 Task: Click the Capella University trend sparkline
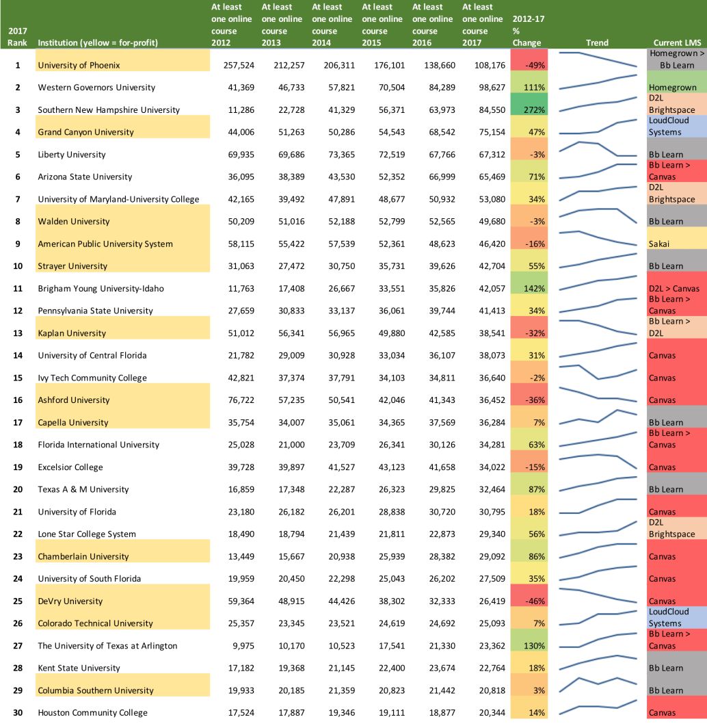pyautogui.click(x=598, y=417)
